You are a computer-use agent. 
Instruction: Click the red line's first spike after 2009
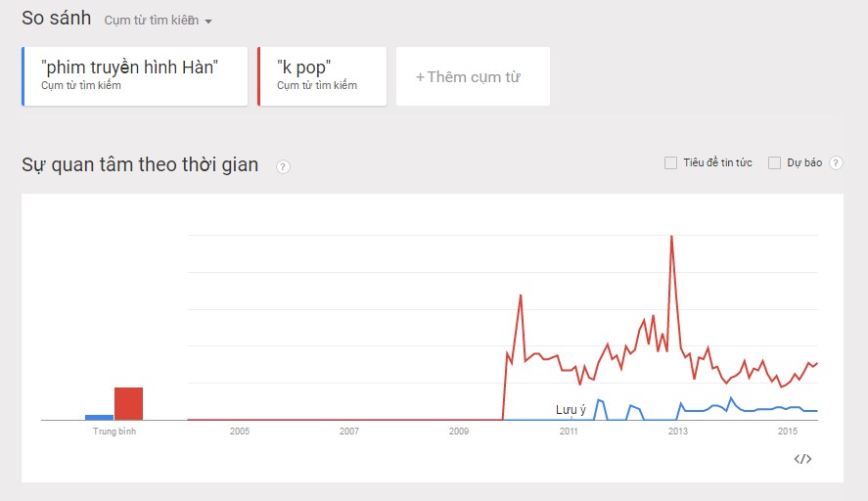(521, 295)
